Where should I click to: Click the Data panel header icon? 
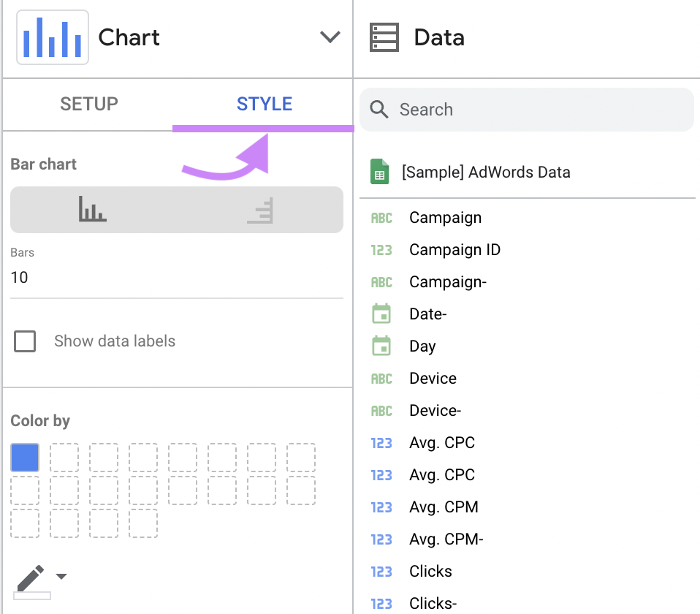pos(385,36)
